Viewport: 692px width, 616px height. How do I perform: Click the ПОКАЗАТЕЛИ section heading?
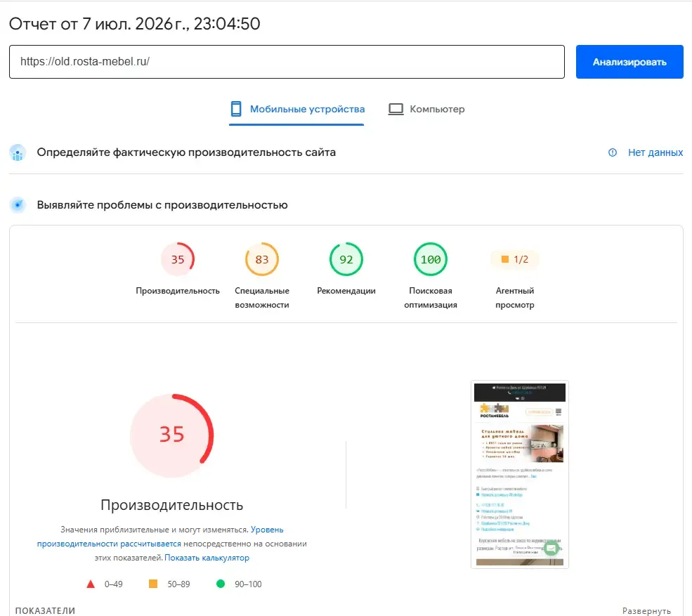45,610
